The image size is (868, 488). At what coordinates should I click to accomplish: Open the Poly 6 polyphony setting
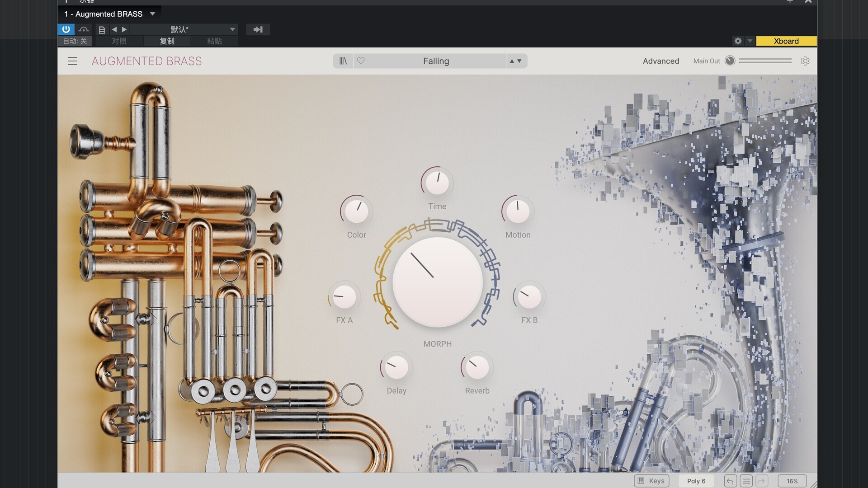[x=696, y=481]
